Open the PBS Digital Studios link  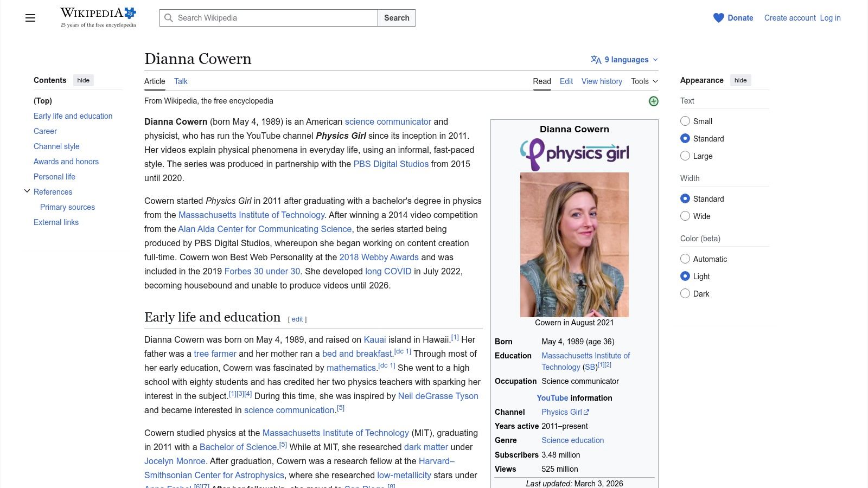391,164
